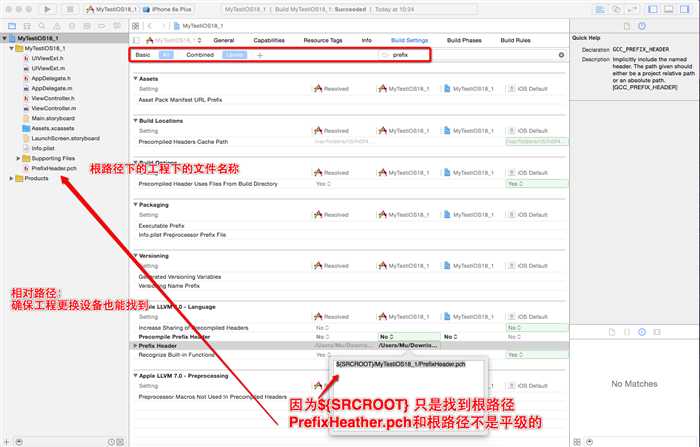This screenshot has width=700, height=447.
Task: Open the Test navigator tab
Action: (72, 26)
